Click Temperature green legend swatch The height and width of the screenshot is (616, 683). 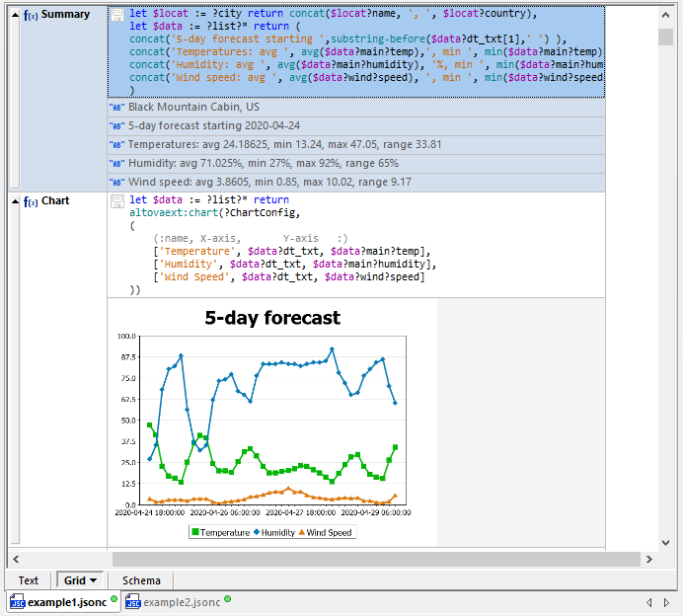(x=194, y=533)
